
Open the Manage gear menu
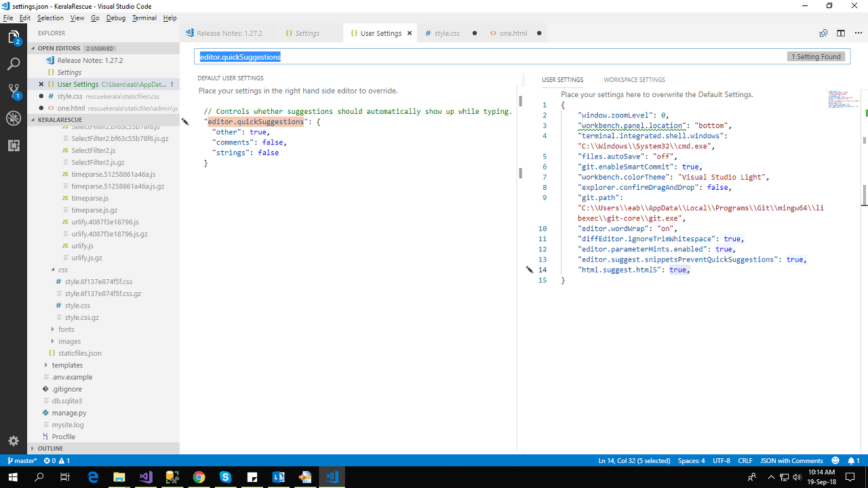click(14, 441)
